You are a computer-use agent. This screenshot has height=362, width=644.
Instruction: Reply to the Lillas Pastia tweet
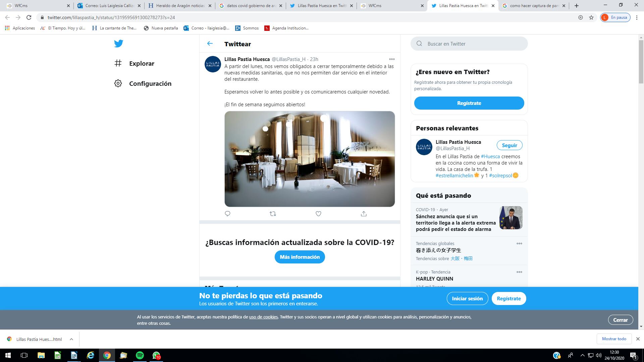tap(227, 214)
